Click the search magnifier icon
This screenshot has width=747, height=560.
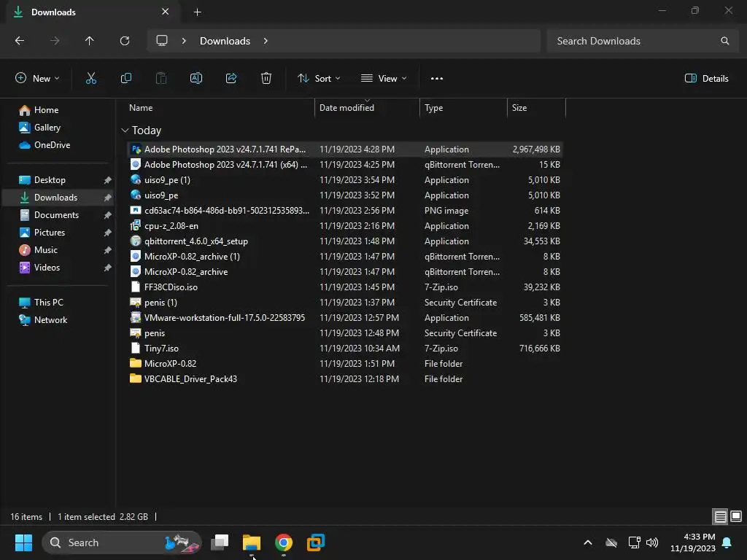pos(724,41)
